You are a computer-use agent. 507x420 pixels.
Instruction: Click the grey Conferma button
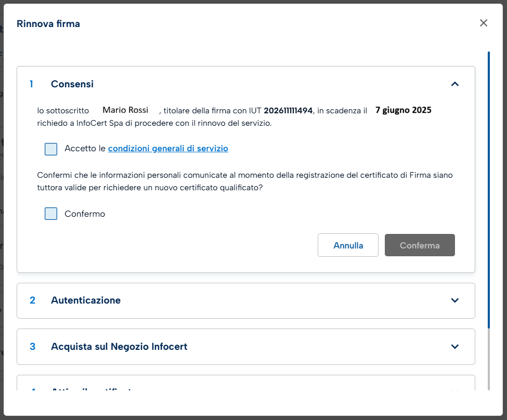420,245
